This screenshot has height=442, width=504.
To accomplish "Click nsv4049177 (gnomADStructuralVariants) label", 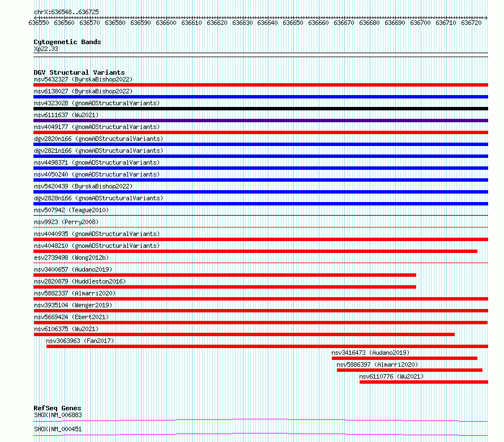I will coord(97,127).
